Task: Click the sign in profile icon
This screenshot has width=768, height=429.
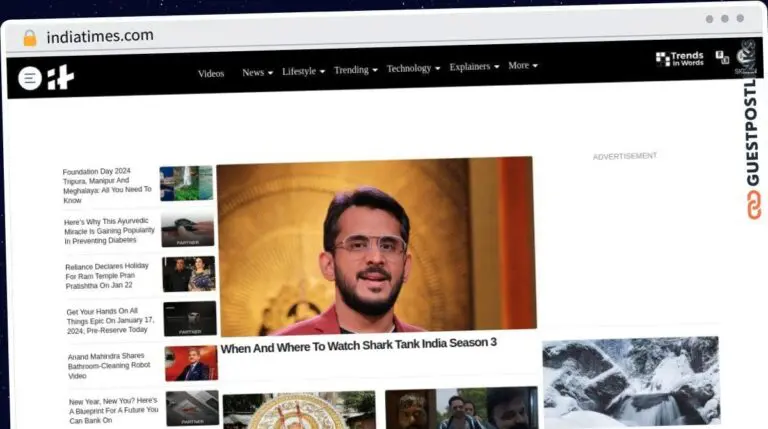Action: pos(745,58)
